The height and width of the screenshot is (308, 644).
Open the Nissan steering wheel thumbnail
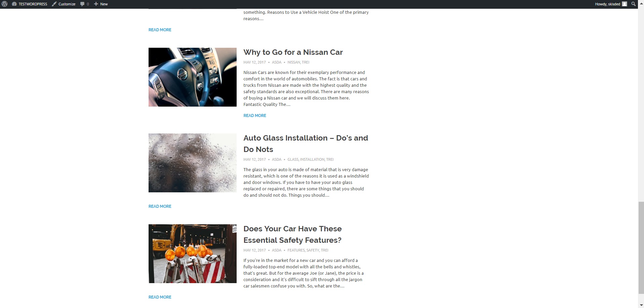pos(193,77)
